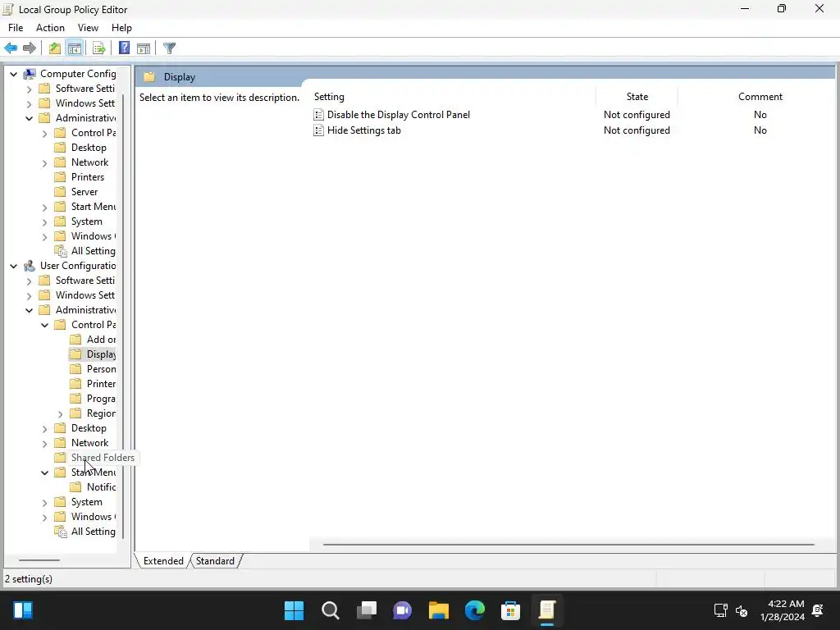Screen dimensions: 840x630
Task: Go up one level via toolbar icon
Action: pyautogui.click(x=55, y=48)
